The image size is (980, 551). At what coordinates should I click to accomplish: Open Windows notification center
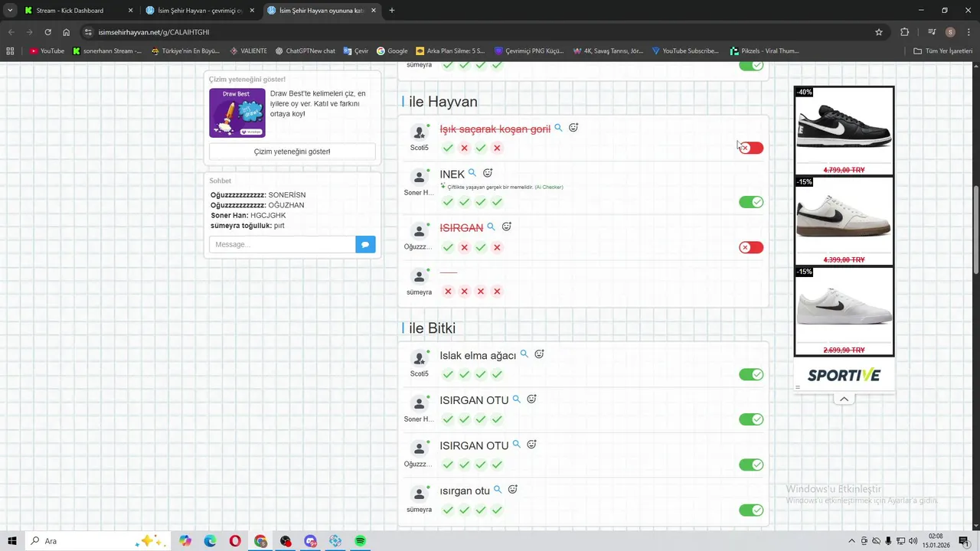pyautogui.click(x=964, y=541)
